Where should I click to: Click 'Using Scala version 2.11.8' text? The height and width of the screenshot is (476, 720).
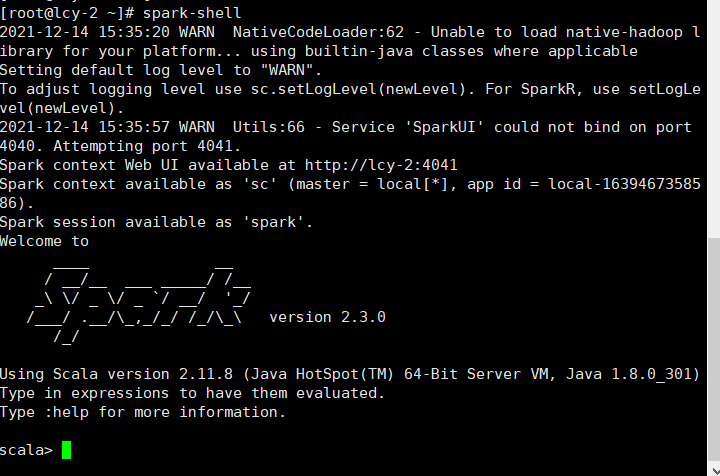pyautogui.click(x=116, y=374)
